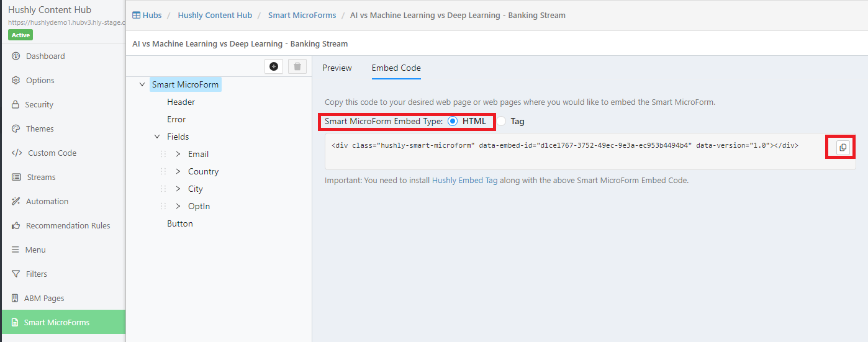The height and width of the screenshot is (342, 868).
Task: Grab the drag handle beside Email
Action: click(x=163, y=154)
